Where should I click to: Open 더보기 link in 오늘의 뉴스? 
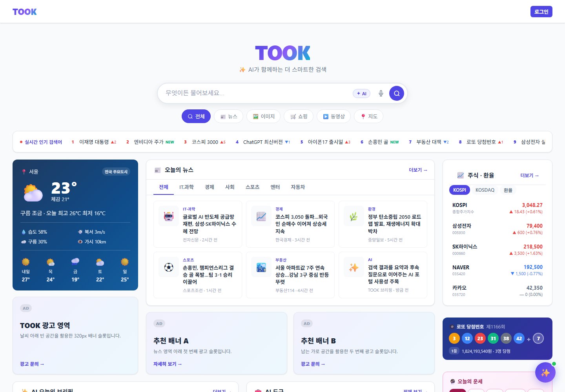(418, 170)
